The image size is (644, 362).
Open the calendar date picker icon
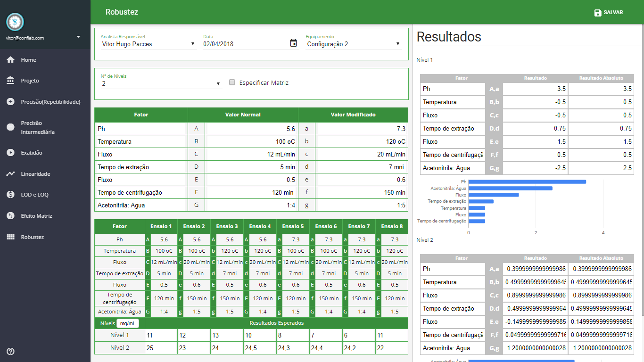point(293,43)
